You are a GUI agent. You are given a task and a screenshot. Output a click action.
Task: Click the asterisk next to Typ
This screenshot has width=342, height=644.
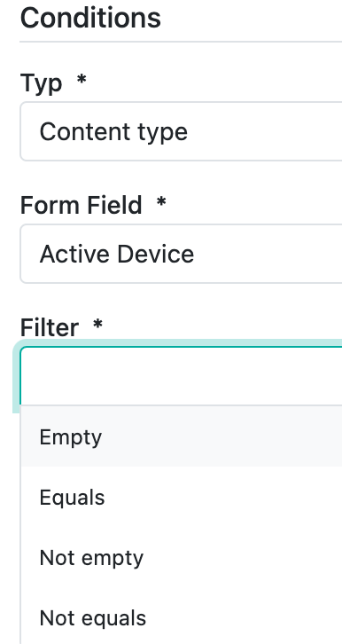(x=82, y=78)
